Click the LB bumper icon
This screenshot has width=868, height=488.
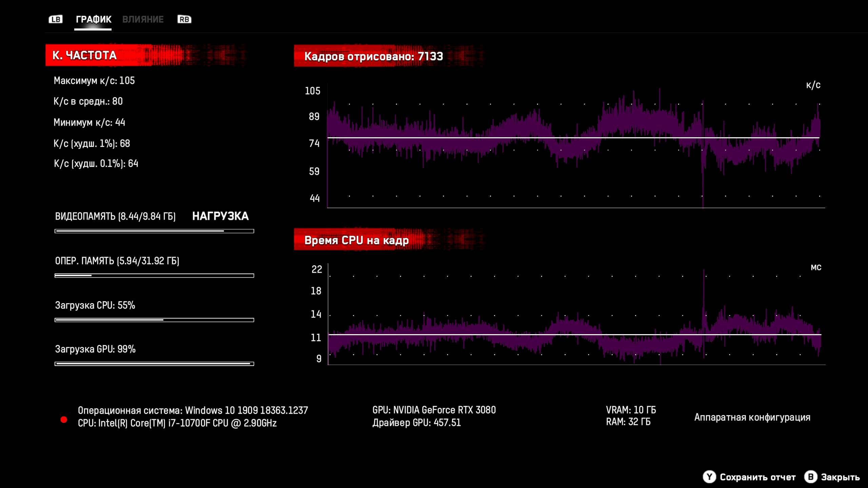56,19
